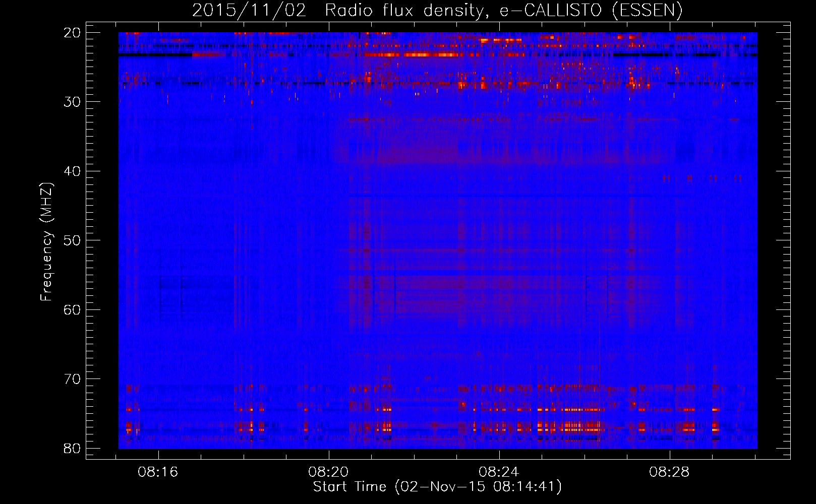Click the 08:24 time tick label

pos(499,472)
